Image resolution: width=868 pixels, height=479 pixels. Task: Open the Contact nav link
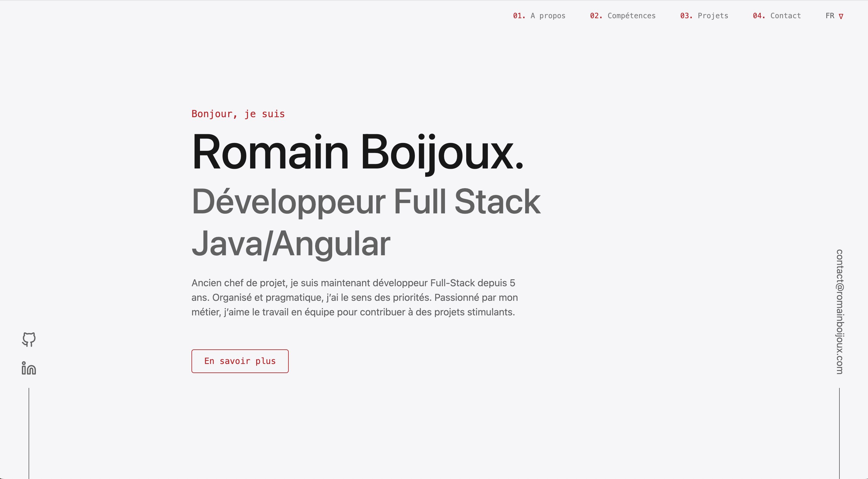tap(785, 16)
